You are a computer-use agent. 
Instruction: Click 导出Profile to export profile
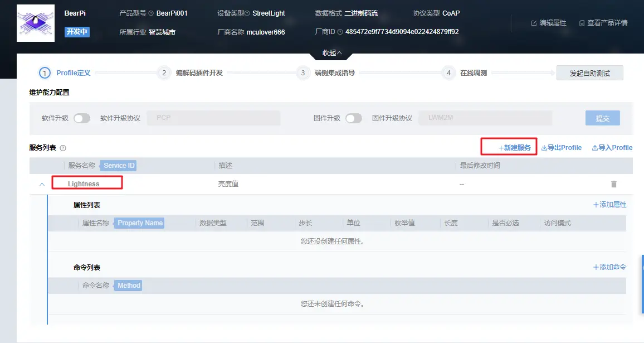[x=562, y=148]
